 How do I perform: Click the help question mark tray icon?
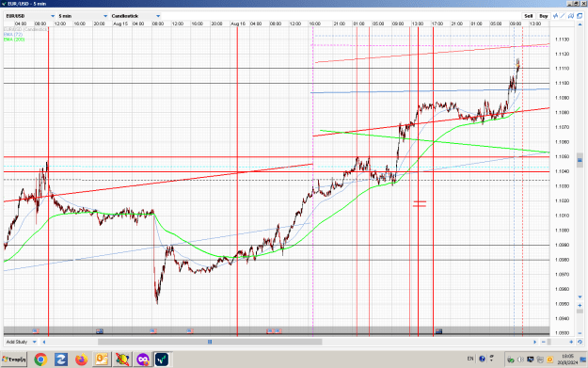click(x=482, y=359)
